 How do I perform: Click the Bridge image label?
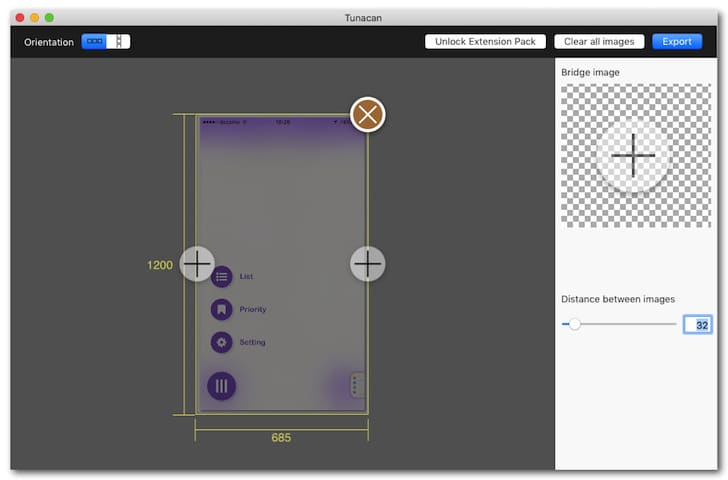pos(590,72)
